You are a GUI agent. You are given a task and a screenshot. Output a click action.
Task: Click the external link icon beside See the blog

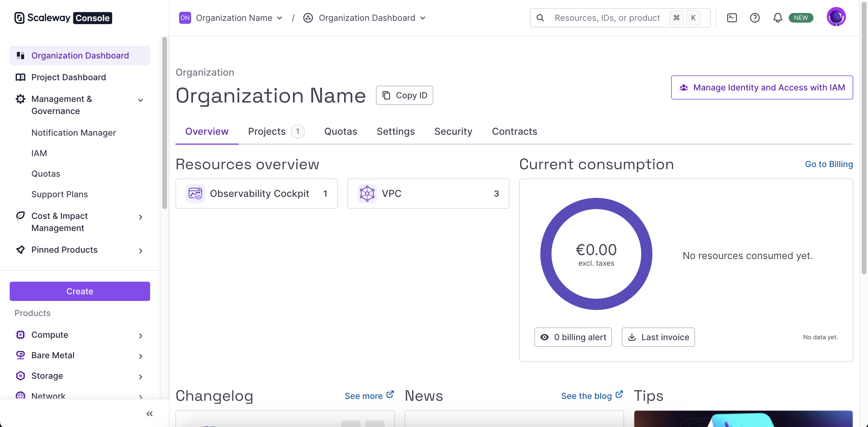pyautogui.click(x=619, y=394)
